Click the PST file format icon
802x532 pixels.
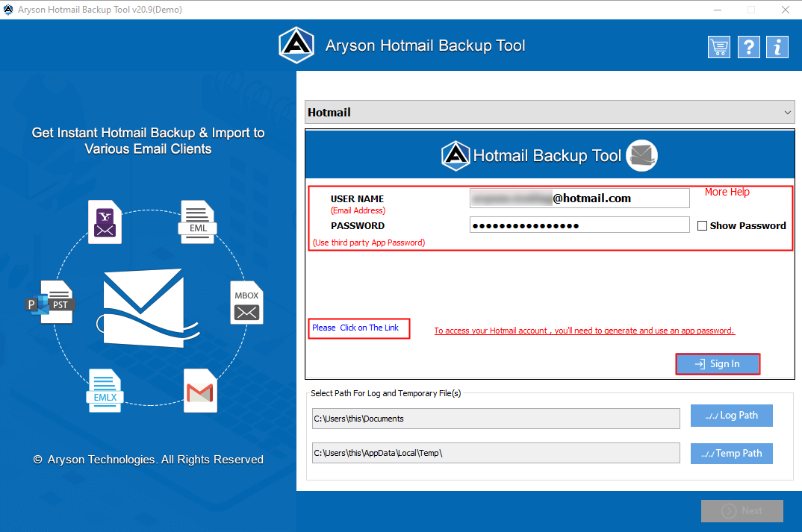[x=50, y=301]
